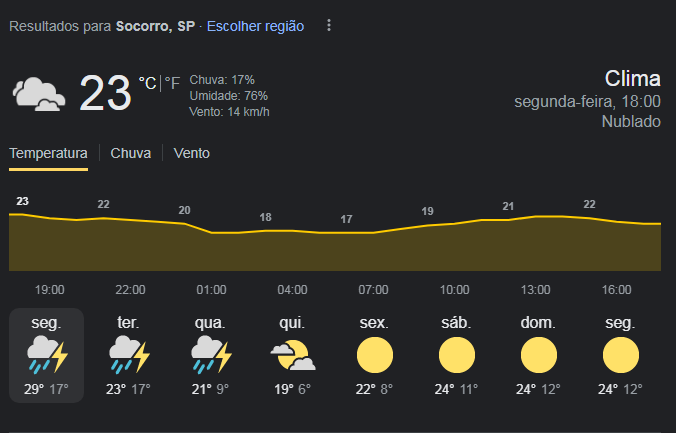Screen dimensions: 676x433
Task: Open the three-dot more options menu
Action: [329, 25]
